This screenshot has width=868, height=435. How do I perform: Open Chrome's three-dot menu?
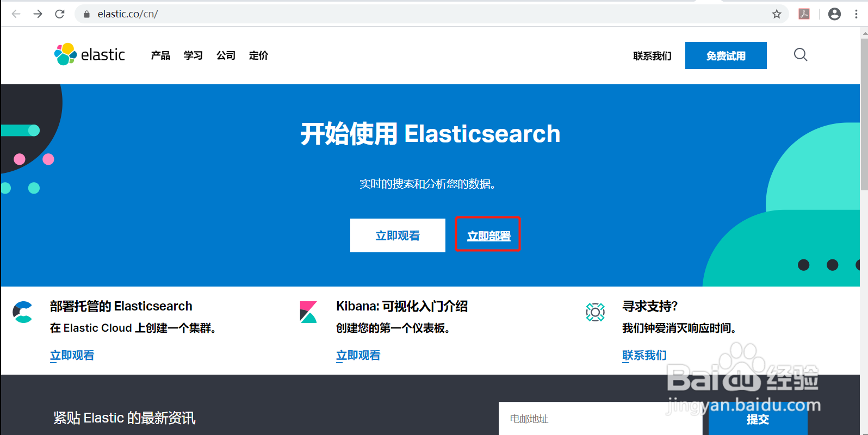point(856,14)
